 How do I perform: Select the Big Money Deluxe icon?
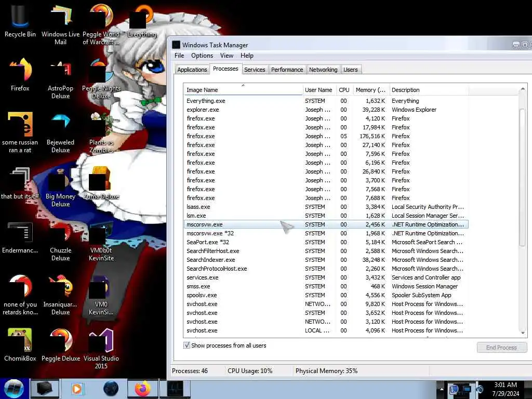(x=60, y=187)
